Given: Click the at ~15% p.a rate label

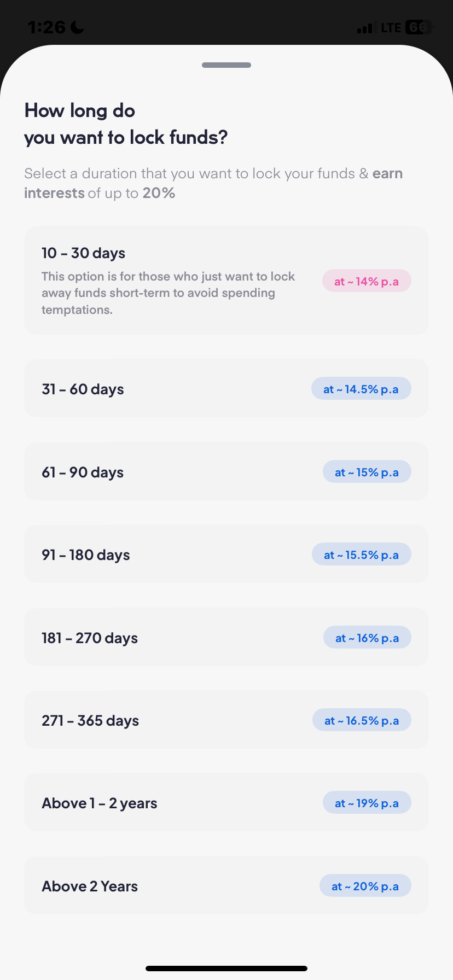Looking at the screenshot, I should coord(367,471).
